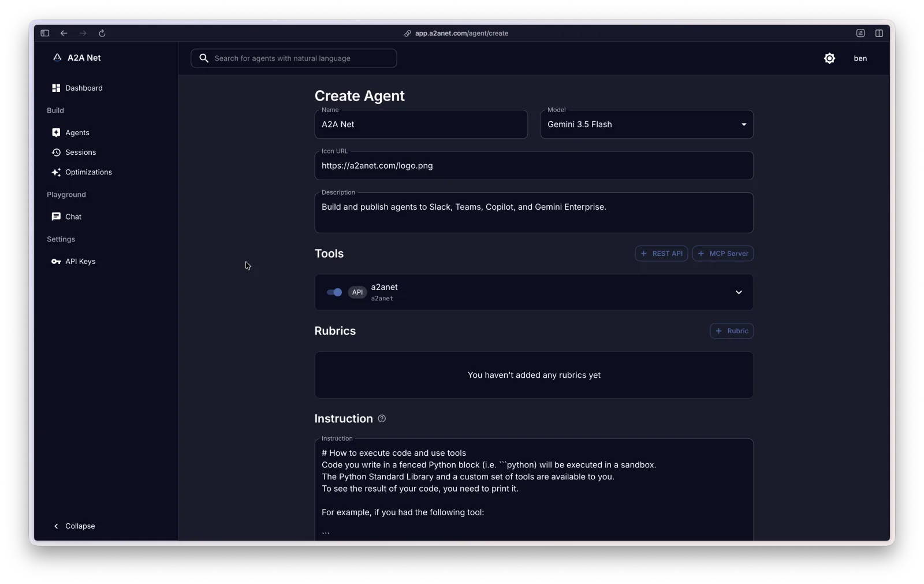This screenshot has height=584, width=924.
Task: Collapse the sidebar with Collapse chevron
Action: click(56, 526)
